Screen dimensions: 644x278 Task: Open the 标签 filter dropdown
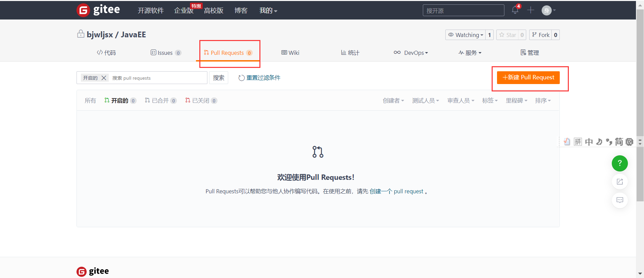click(x=490, y=101)
